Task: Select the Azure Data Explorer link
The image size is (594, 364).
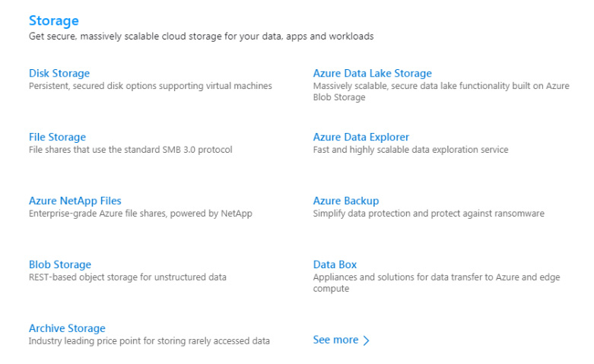Action: click(361, 137)
